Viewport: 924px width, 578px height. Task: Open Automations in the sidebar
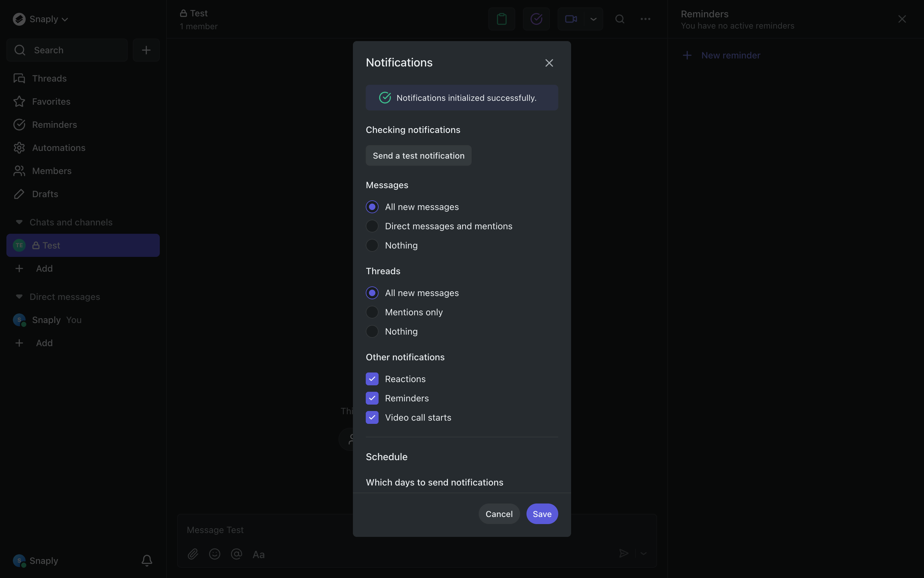(83, 148)
